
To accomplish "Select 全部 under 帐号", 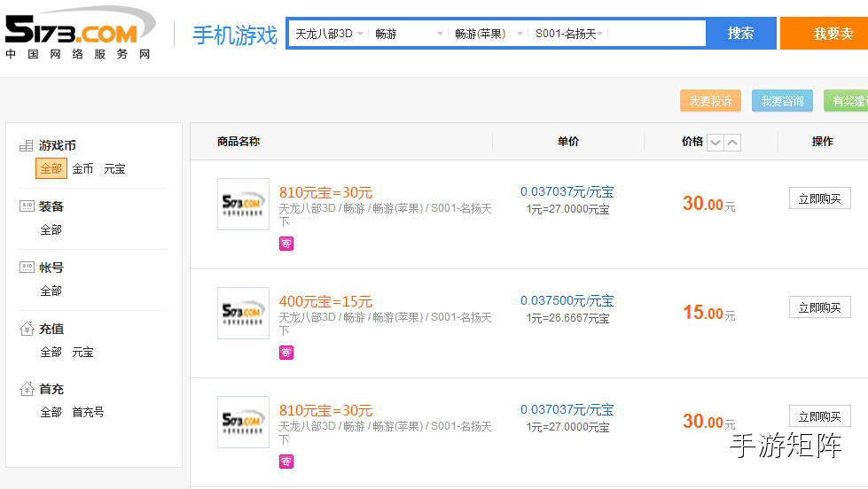I will point(51,291).
